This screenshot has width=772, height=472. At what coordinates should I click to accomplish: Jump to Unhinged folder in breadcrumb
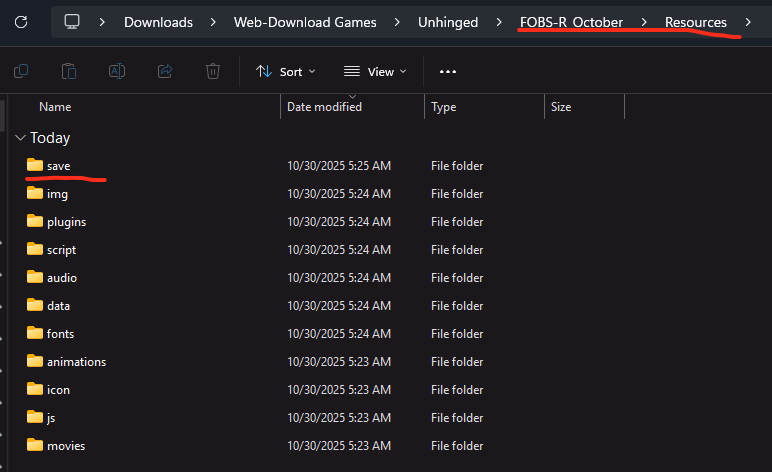(x=446, y=22)
